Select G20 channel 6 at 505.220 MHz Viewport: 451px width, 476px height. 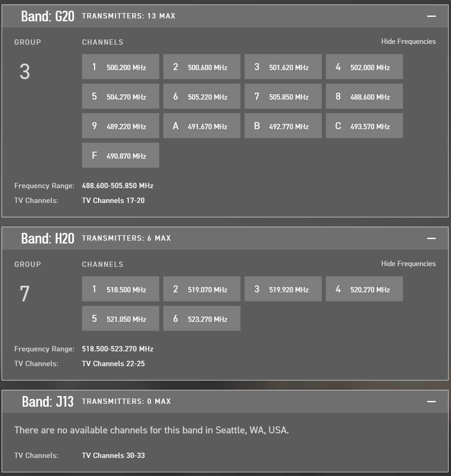click(201, 96)
